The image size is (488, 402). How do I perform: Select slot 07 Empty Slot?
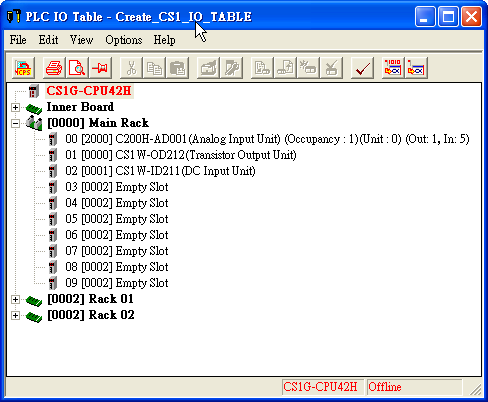click(x=117, y=251)
